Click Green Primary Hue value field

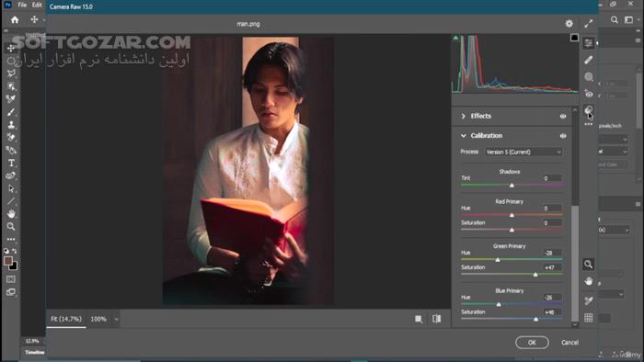[x=552, y=253]
